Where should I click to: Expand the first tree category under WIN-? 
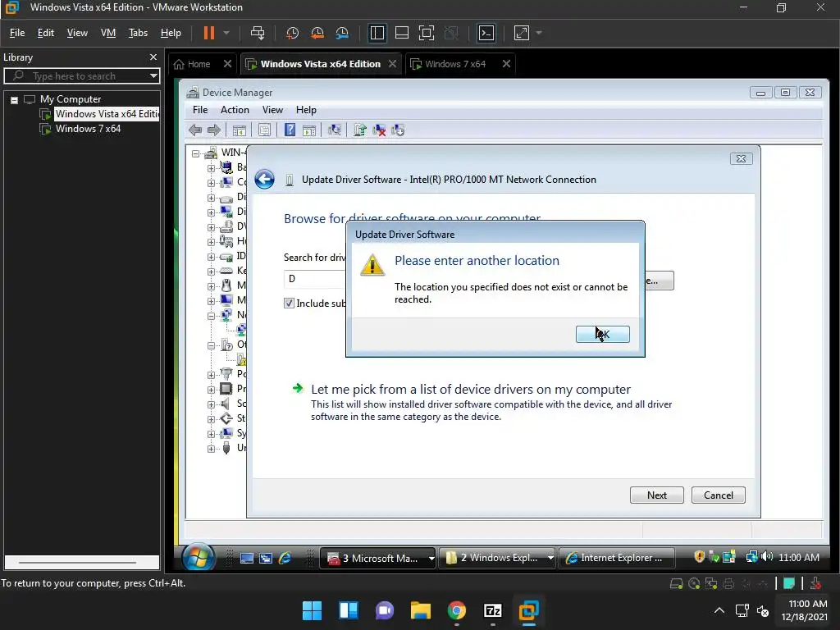tap(211, 168)
